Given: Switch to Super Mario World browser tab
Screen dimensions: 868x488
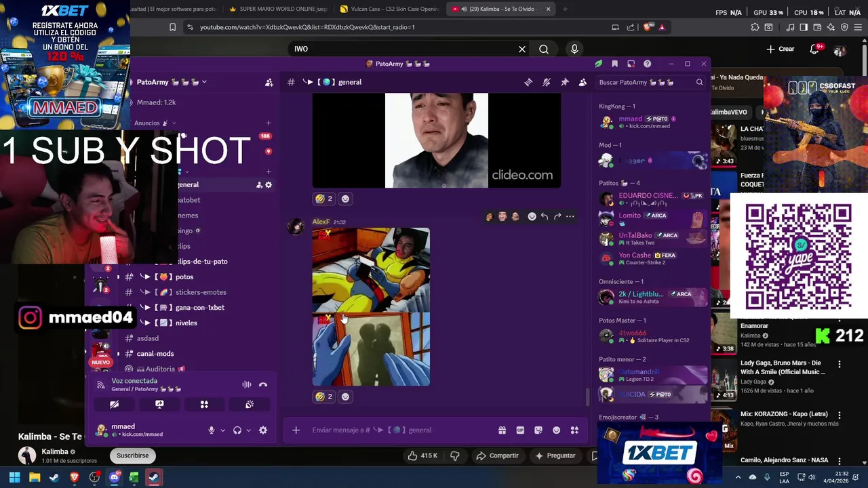Looking at the screenshot, I should click(x=278, y=9).
